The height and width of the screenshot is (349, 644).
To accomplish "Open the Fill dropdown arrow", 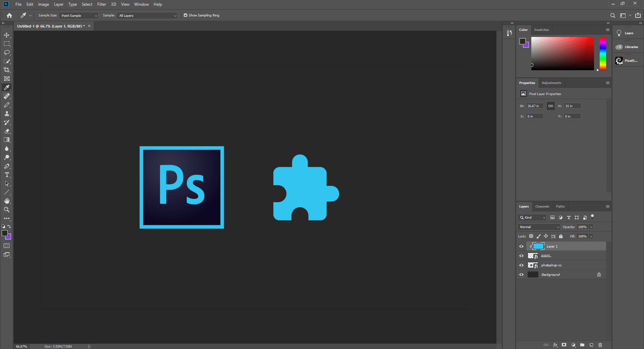I will pyautogui.click(x=591, y=236).
